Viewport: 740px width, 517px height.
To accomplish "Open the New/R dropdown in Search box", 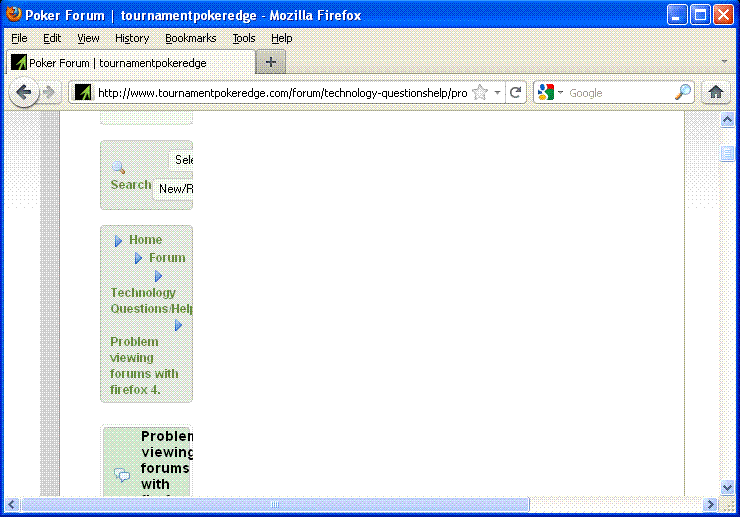I will 173,189.
